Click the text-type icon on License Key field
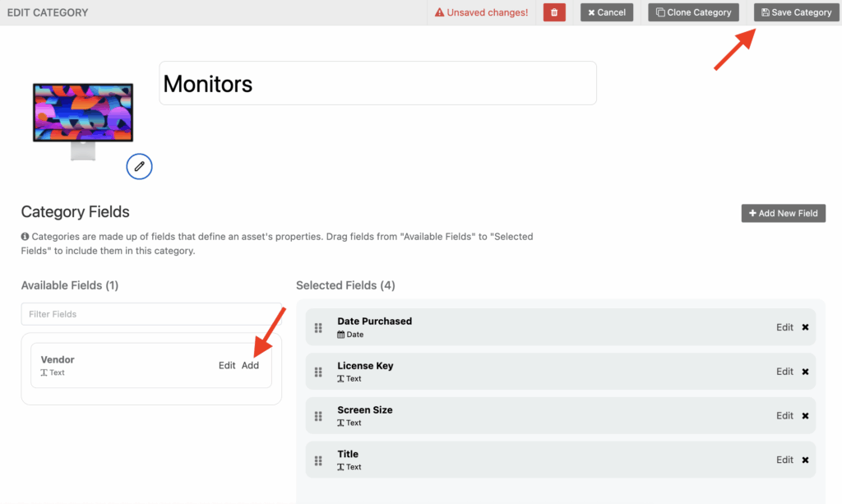 pos(339,378)
